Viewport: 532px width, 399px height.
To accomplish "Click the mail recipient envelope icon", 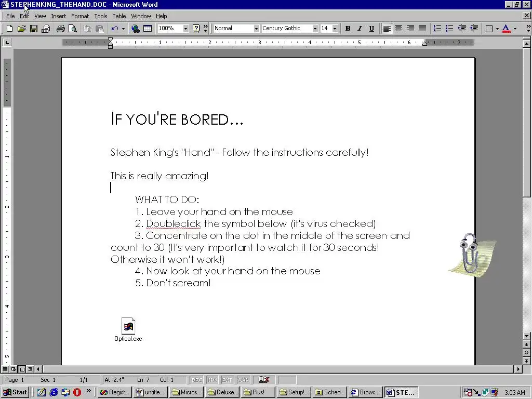I will (x=46, y=29).
